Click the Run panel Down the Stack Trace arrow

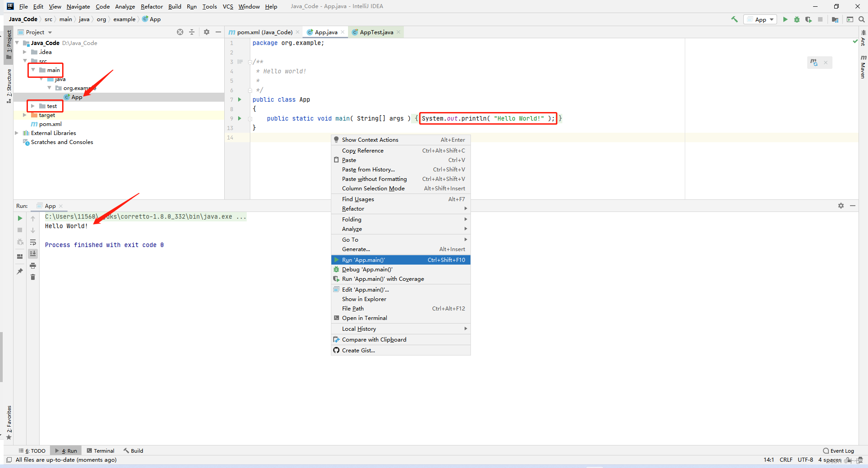33,230
